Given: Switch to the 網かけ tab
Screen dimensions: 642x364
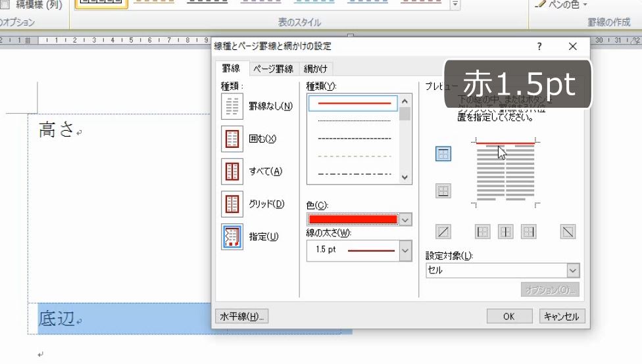Looking at the screenshot, I should pos(315,69).
